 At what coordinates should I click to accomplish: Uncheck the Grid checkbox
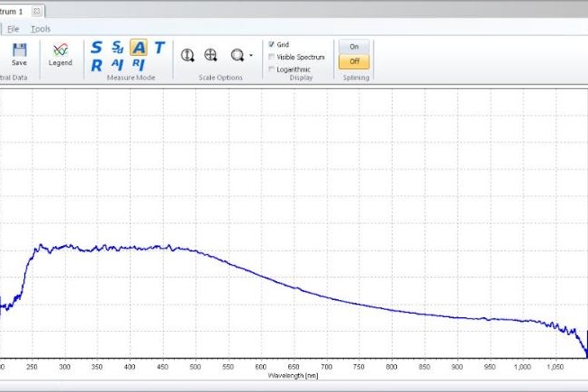pos(272,44)
